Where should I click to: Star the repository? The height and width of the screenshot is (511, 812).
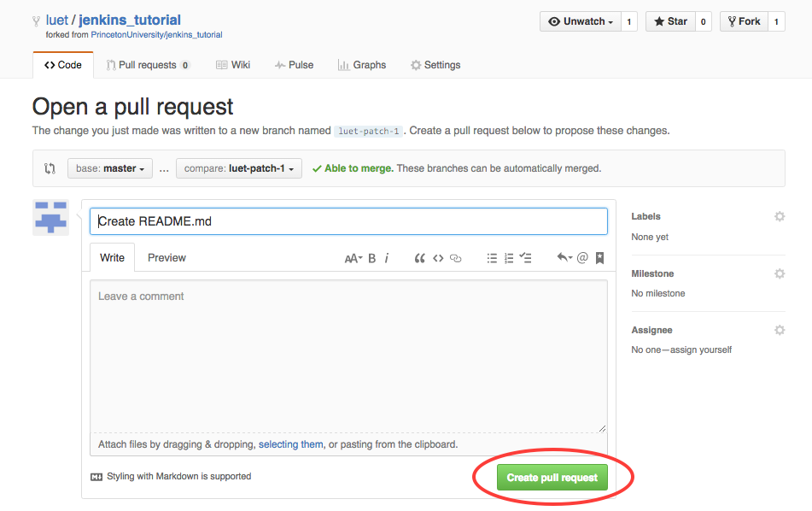[670, 21]
